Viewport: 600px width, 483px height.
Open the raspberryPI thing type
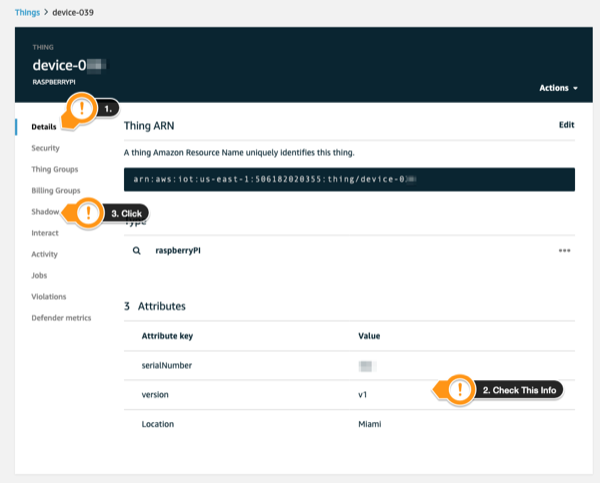tap(178, 251)
